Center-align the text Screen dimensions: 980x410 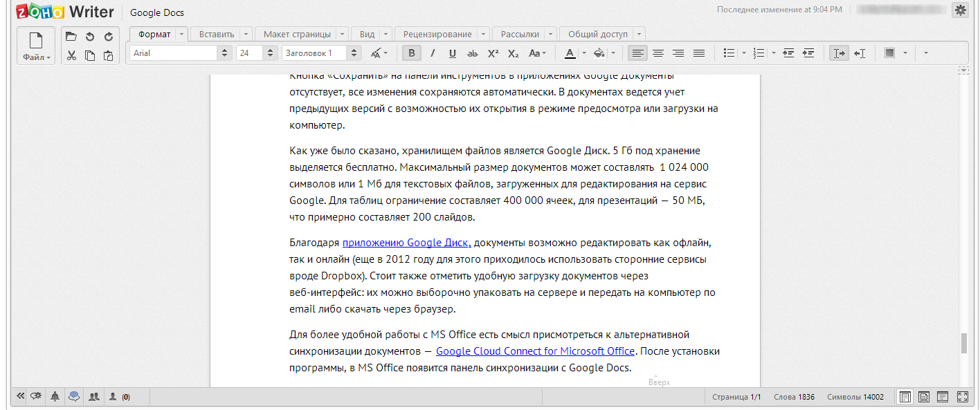[657, 53]
